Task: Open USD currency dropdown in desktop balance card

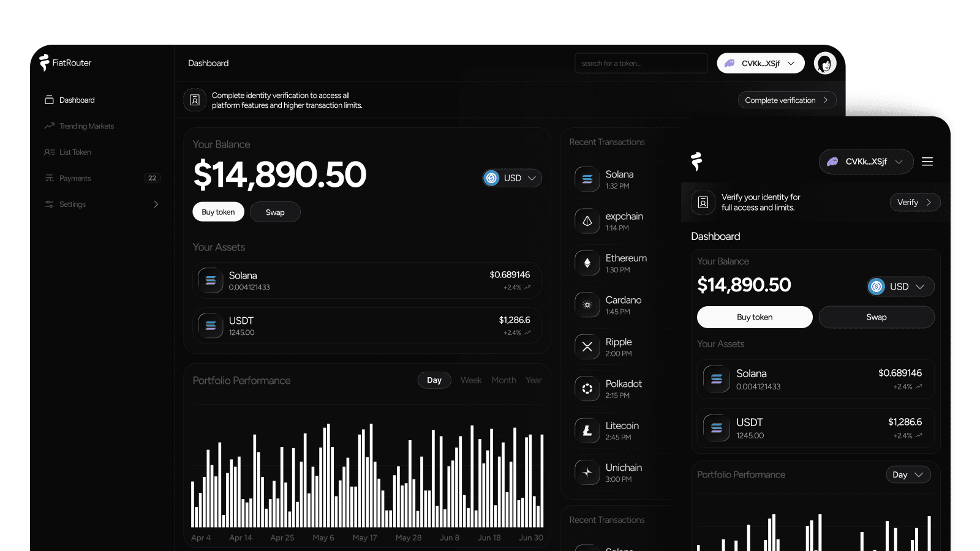Action: [512, 178]
